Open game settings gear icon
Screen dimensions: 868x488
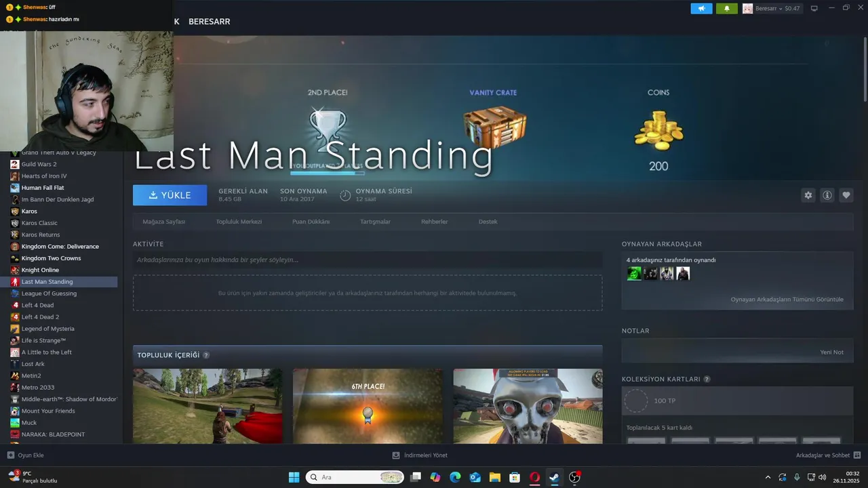pyautogui.click(x=808, y=195)
